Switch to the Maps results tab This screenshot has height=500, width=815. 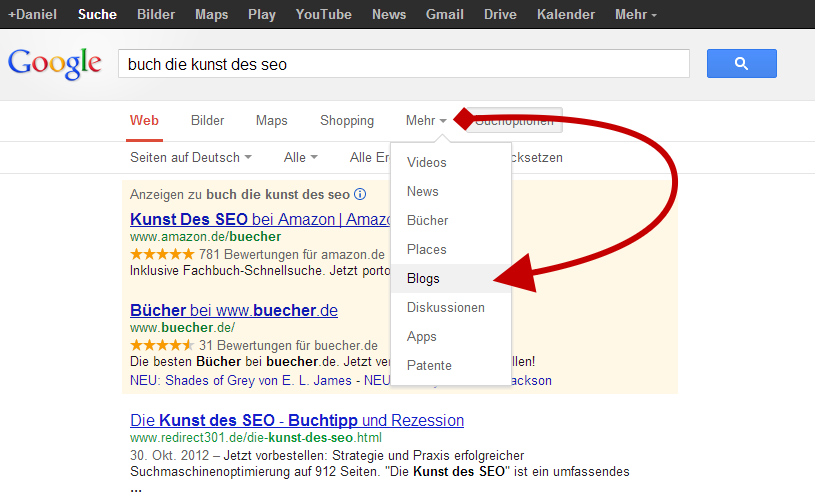click(x=271, y=121)
